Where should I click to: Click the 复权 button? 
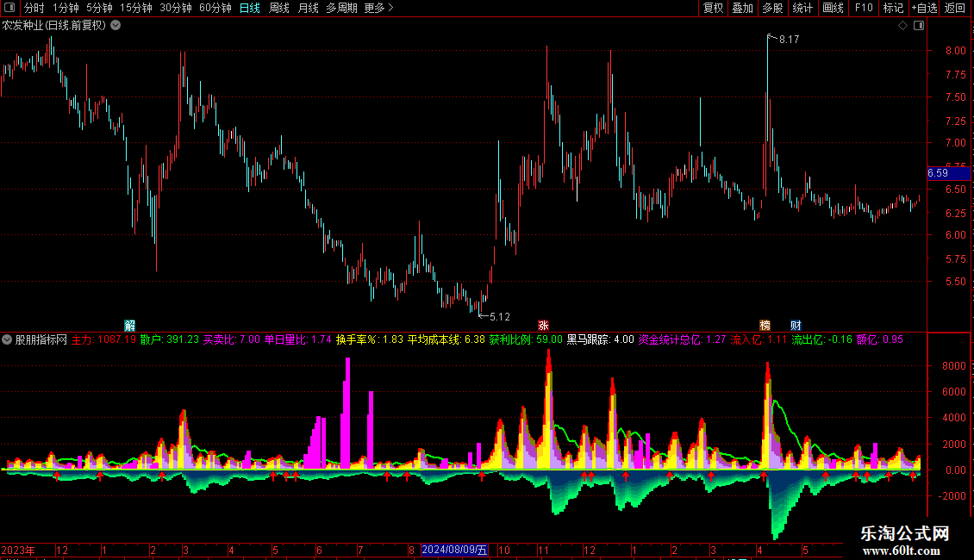pyautogui.click(x=713, y=8)
